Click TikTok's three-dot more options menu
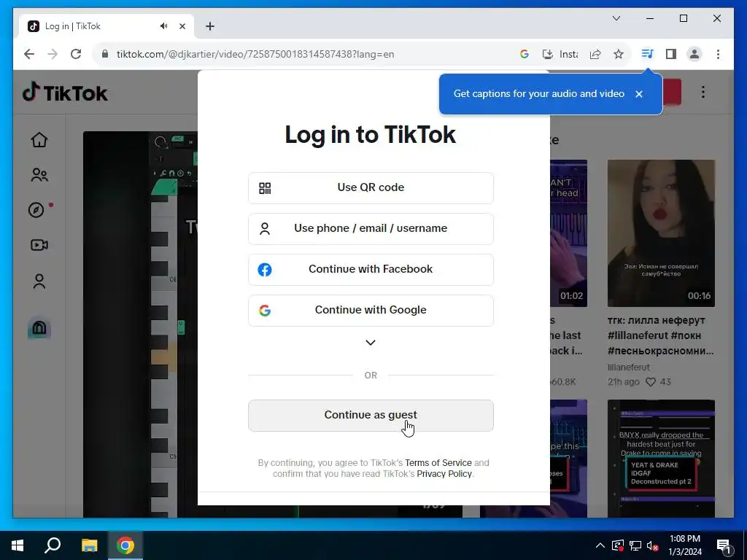747x560 pixels. [x=703, y=92]
